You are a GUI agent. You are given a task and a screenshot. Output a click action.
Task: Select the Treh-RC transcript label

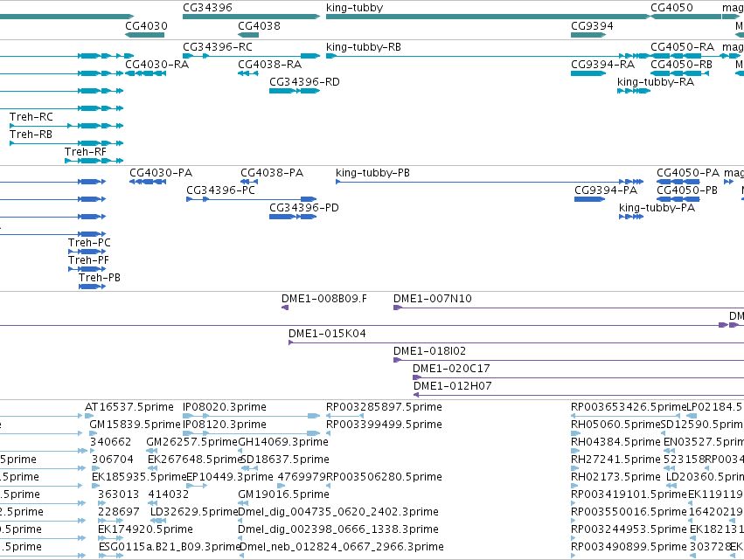click(31, 117)
